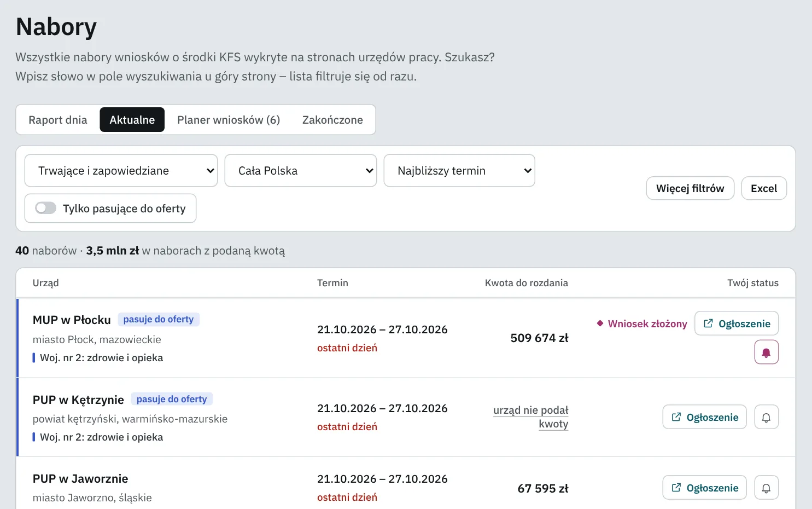
Task: Click the active bell icon in MUP w Płocku row
Action: click(766, 352)
